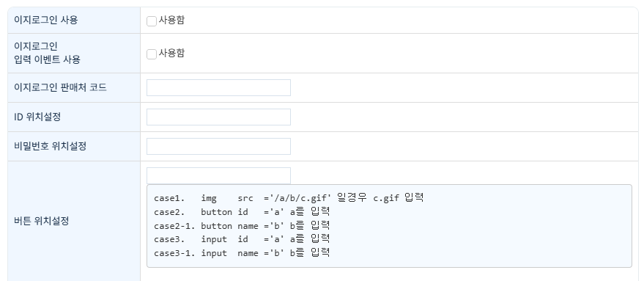Focus the 이지로그인 판매처 코드 input field
Viewport: 644px width, 281px height.
click(x=218, y=87)
